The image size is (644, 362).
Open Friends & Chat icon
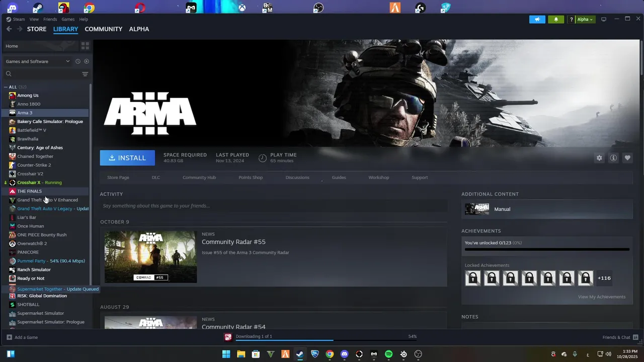pos(635,337)
